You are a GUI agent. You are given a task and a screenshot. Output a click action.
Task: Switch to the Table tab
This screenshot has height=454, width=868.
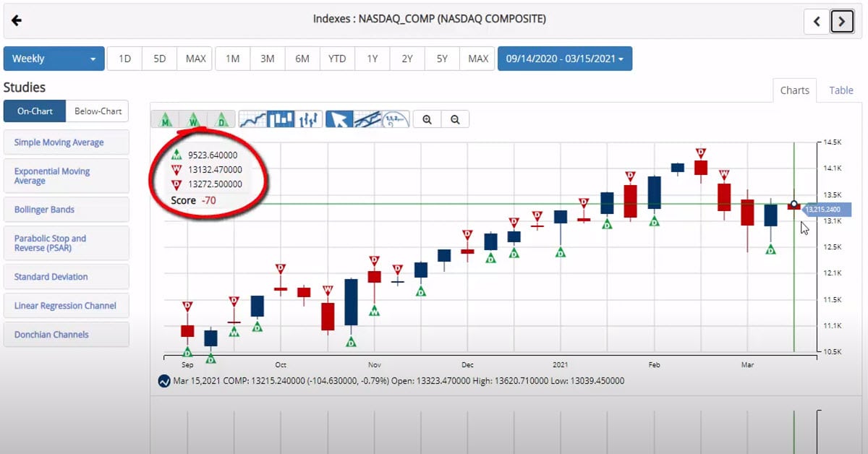click(x=841, y=90)
